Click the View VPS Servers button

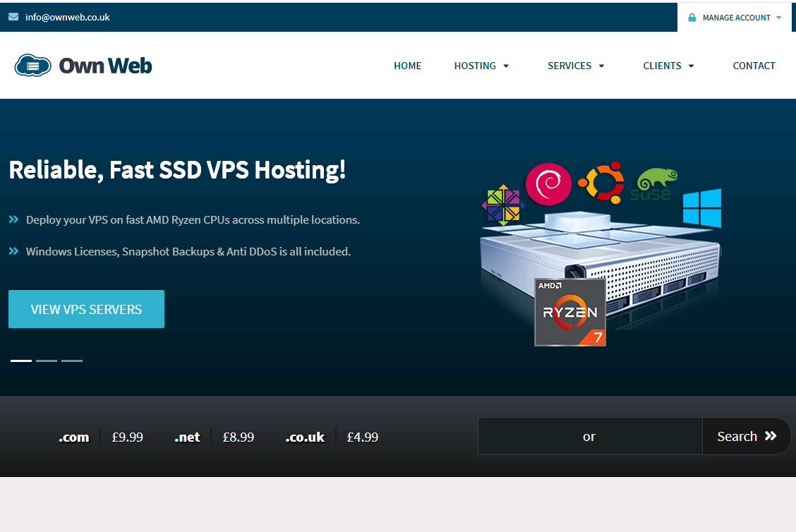coord(86,309)
